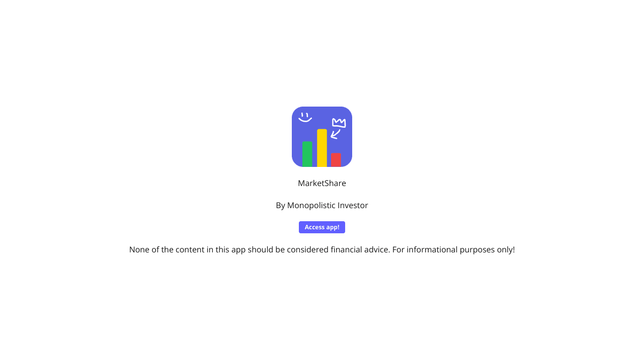
Task: Click the smiley face doodle in the logo
Action: tap(305, 118)
